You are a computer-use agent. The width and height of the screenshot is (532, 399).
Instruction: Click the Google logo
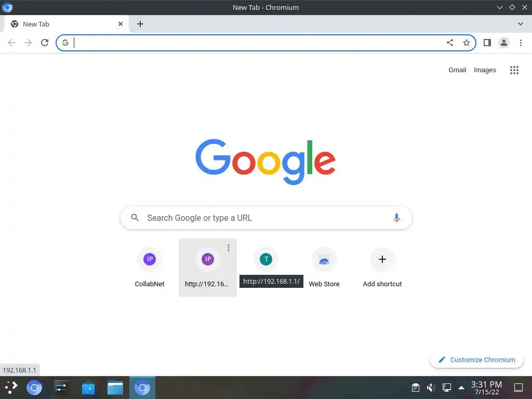pos(265,162)
